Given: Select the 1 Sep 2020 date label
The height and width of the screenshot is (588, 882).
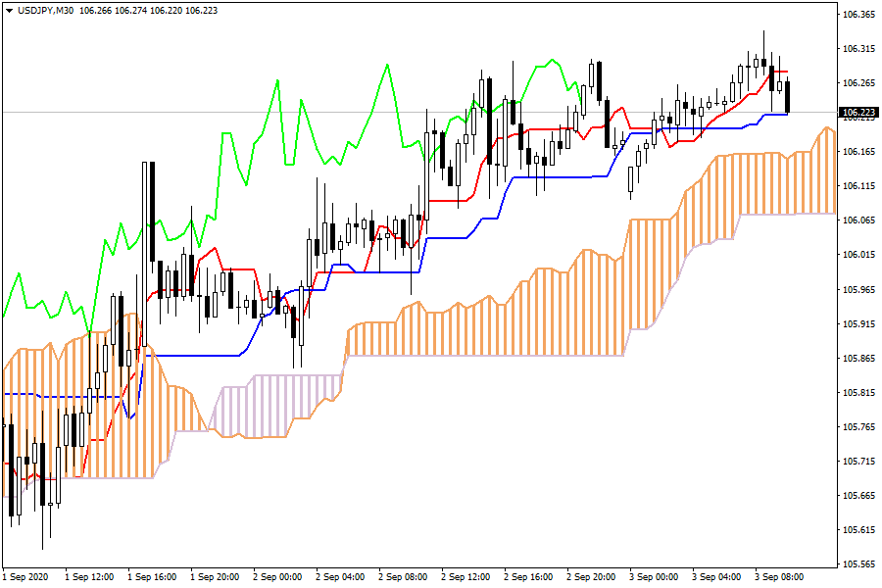Looking at the screenshot, I should click(x=26, y=577).
